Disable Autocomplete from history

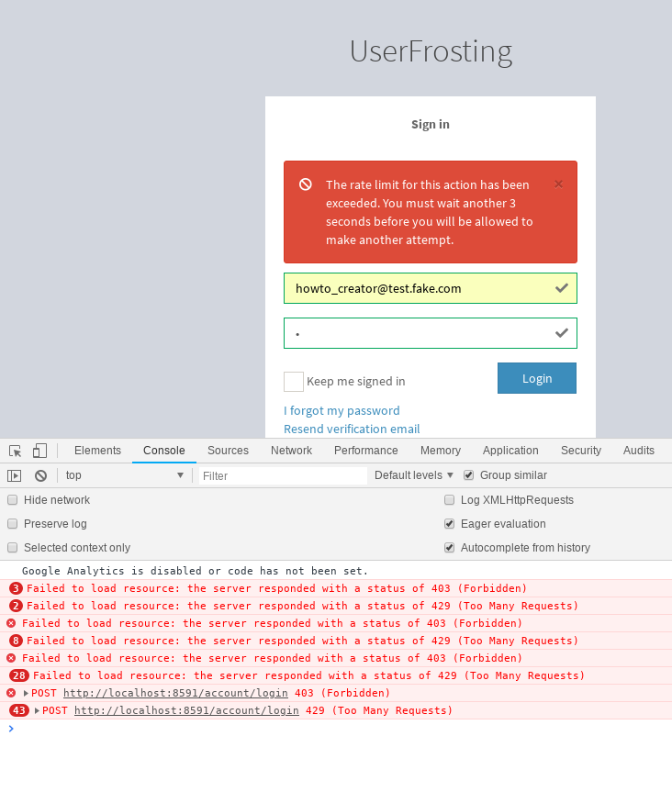449,548
